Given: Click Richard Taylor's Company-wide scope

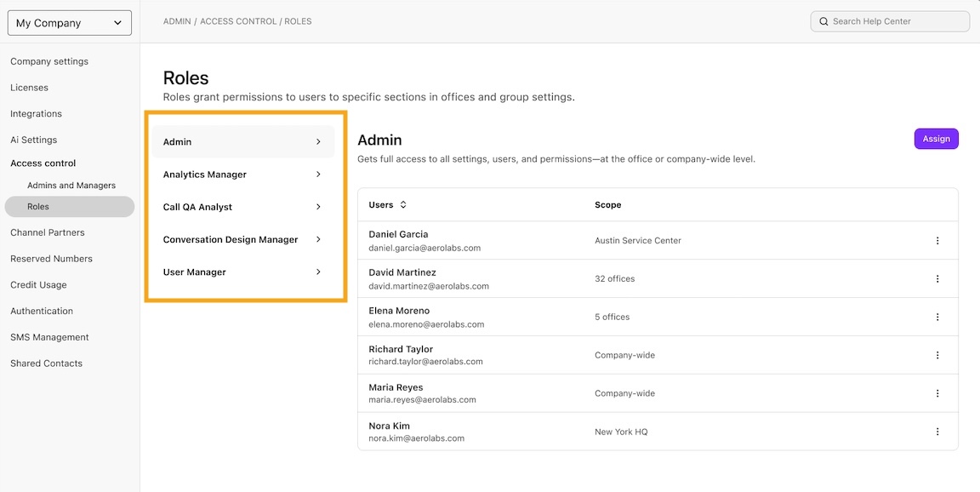Looking at the screenshot, I should click(624, 355).
